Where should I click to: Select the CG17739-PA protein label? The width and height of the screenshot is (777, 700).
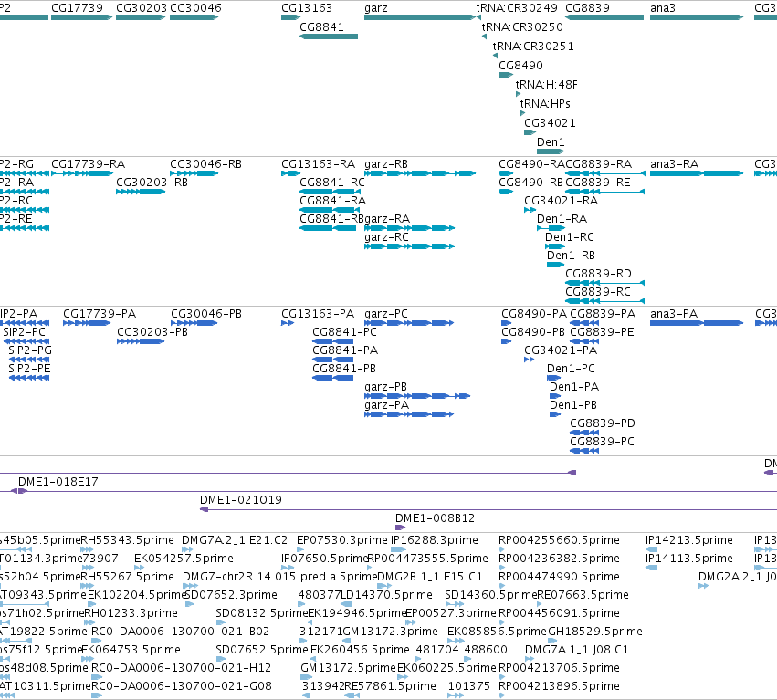point(100,314)
